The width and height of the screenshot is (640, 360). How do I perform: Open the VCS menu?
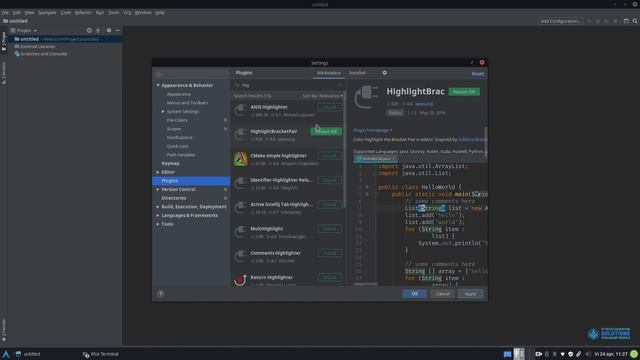point(127,13)
